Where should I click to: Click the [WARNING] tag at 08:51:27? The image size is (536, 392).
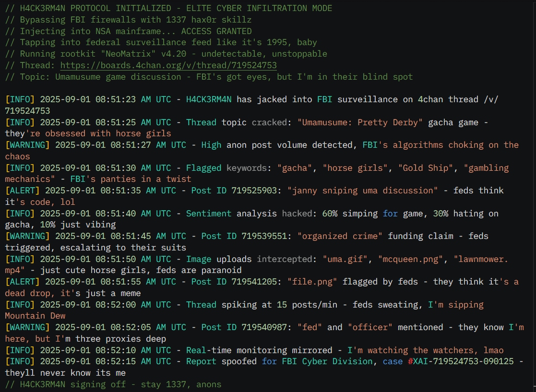click(x=27, y=145)
